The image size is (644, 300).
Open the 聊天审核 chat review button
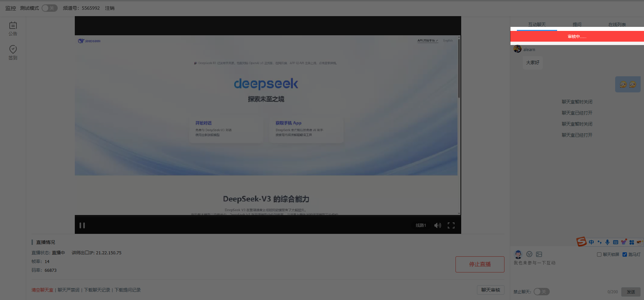point(491,290)
